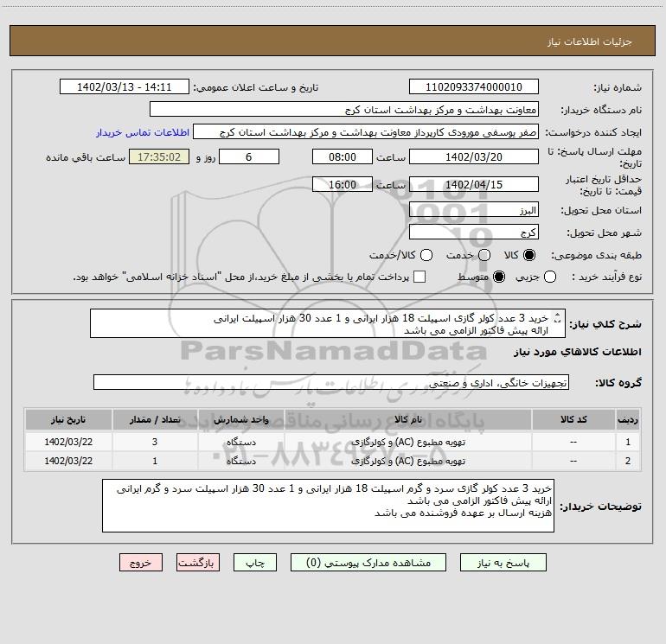Select the جزیی purchase type radio
This screenshot has height=644, width=666.
pos(549,277)
